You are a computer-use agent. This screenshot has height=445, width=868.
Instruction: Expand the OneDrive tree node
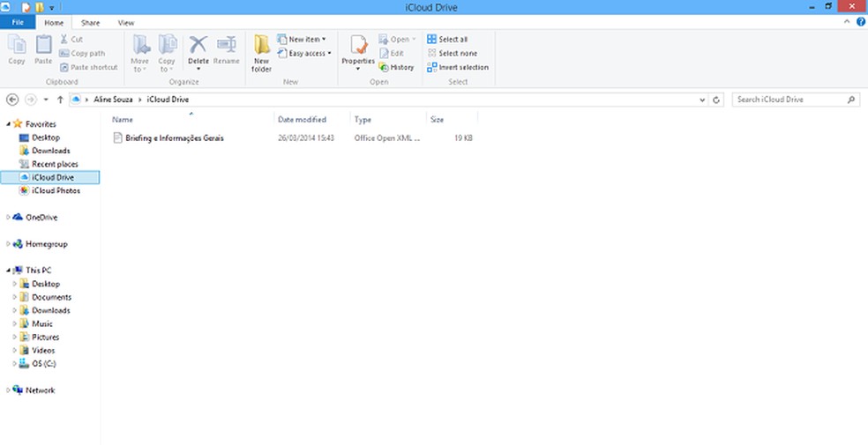tap(9, 217)
